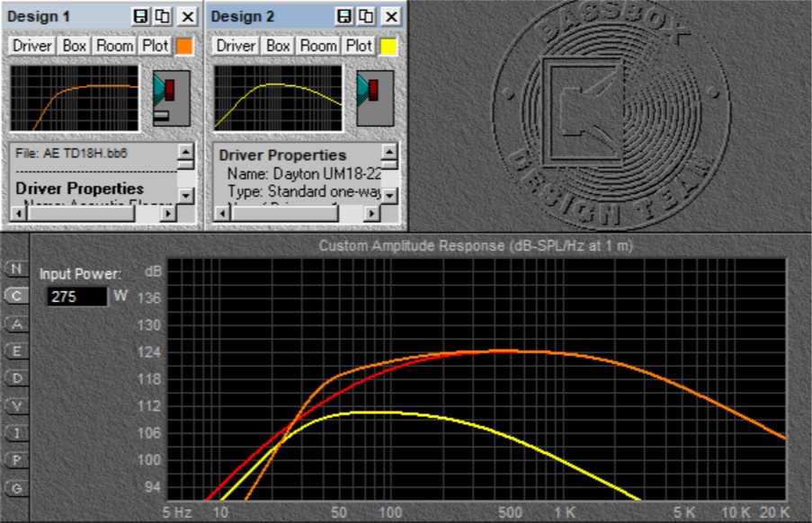Viewport: 812px width, 523px height.
Task: Open the Box tab in Design 2
Action: click(x=278, y=46)
